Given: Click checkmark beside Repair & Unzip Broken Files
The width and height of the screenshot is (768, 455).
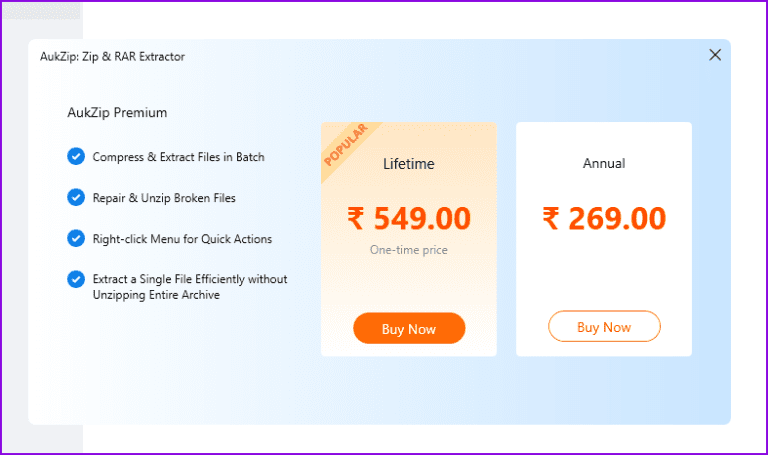Looking at the screenshot, I should pyautogui.click(x=75, y=198).
